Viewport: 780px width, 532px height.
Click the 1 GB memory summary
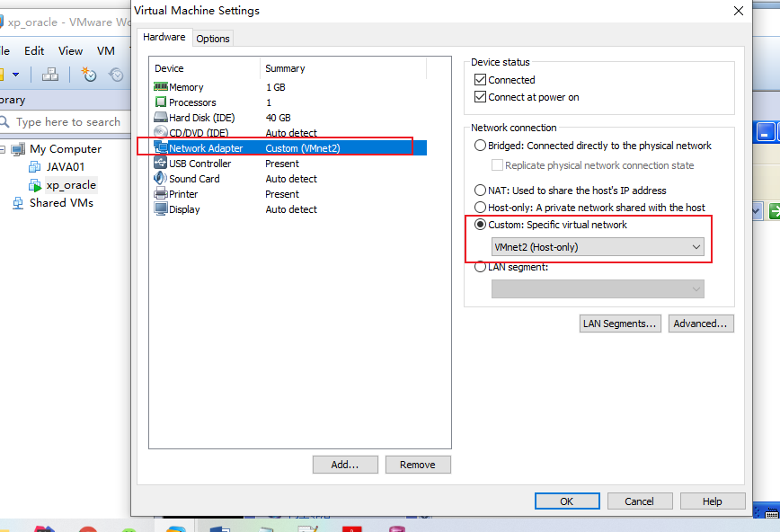coord(276,87)
